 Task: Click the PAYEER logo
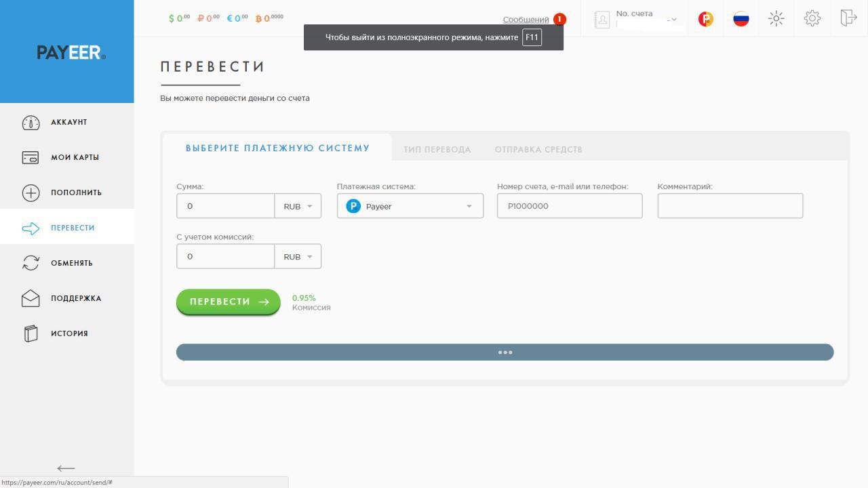(x=71, y=52)
